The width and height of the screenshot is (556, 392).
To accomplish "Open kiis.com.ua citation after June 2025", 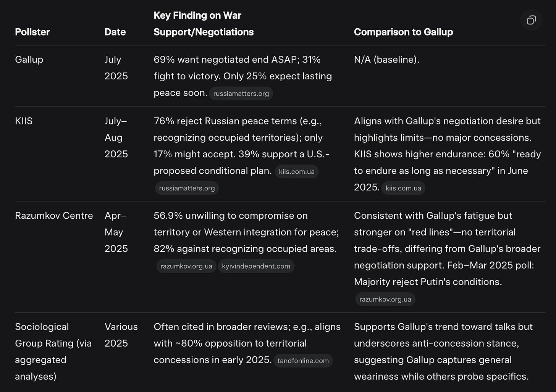I will (403, 188).
